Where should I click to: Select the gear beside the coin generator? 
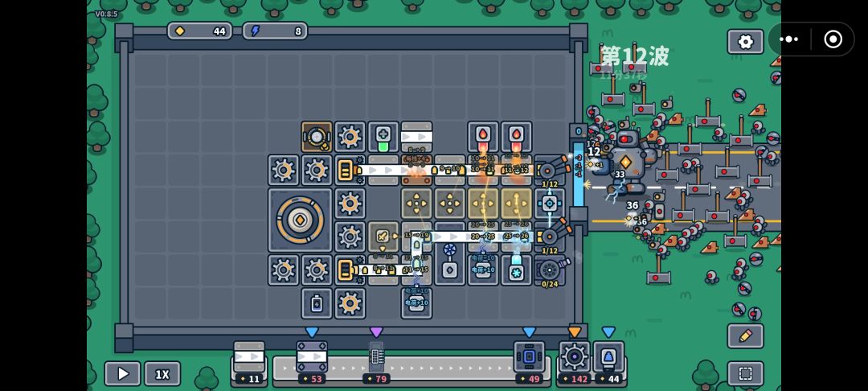[x=350, y=137]
